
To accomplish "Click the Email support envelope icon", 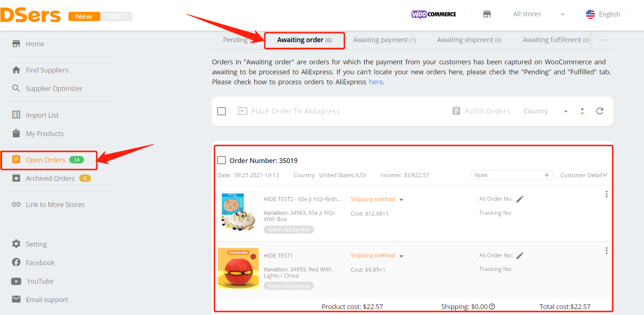I will pos(16,299).
